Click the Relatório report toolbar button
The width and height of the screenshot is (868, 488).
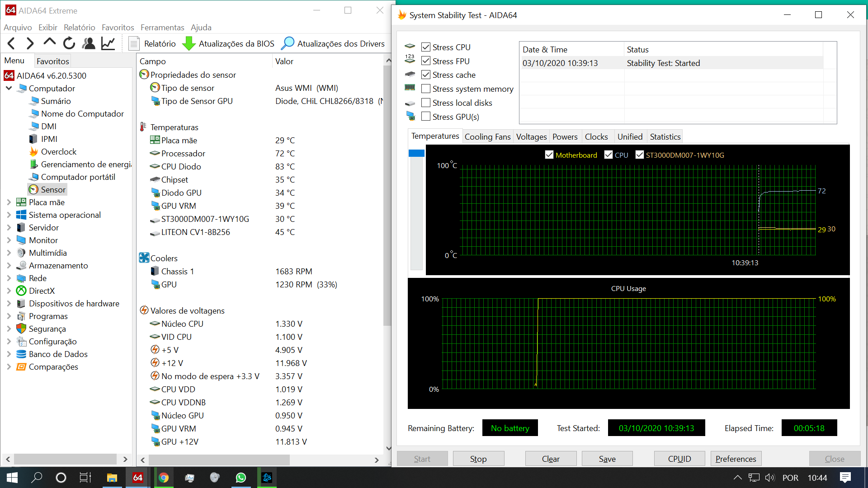[x=153, y=43]
